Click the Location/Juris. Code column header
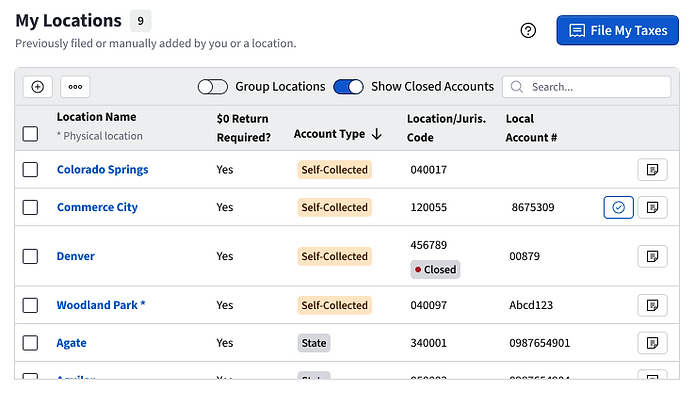 coord(446,128)
